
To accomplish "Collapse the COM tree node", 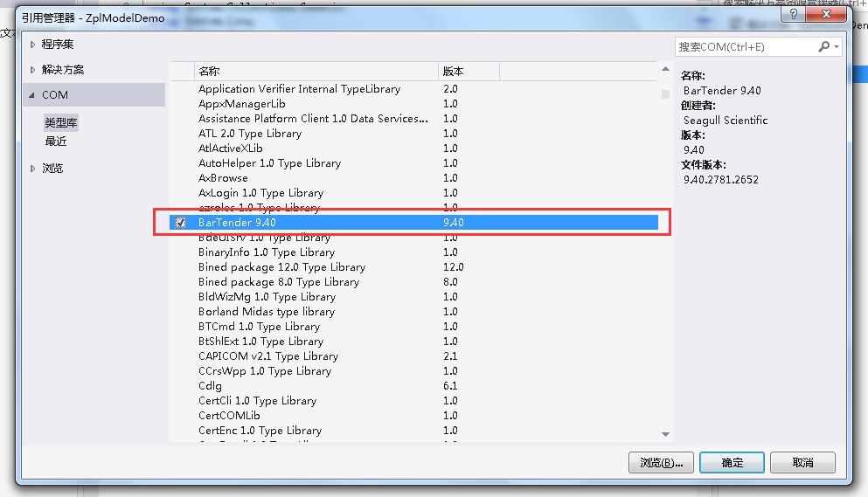I will [x=31, y=95].
